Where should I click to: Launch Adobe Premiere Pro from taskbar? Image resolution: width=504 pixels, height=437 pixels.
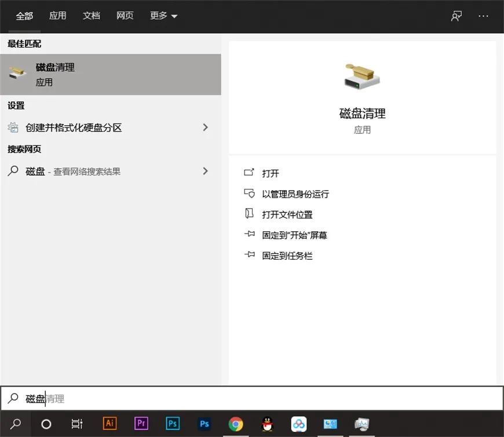click(x=141, y=423)
